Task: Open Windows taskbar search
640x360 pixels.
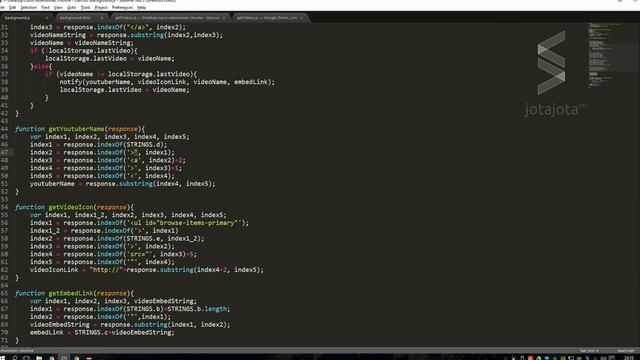Action: point(15,358)
